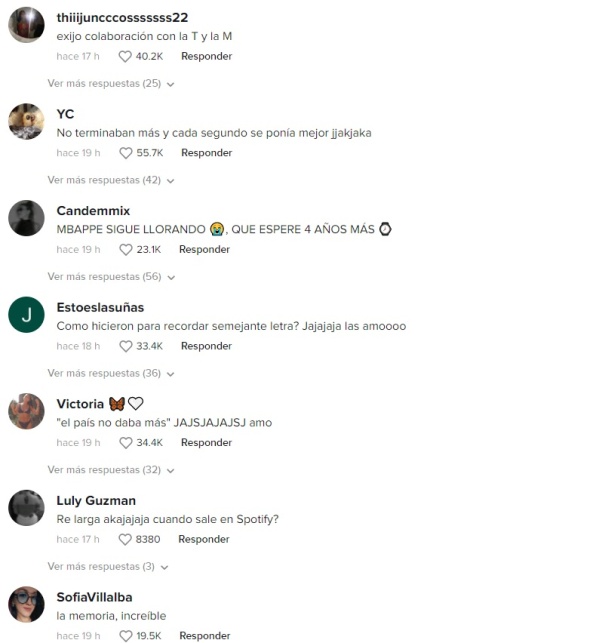Expand 42 replies under YC's comment

click(111, 180)
